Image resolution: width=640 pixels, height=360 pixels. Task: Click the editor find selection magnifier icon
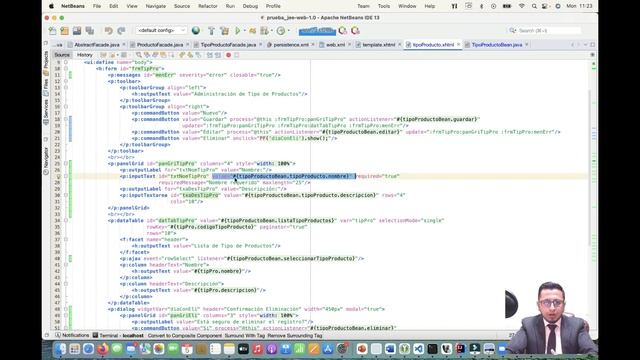click(x=139, y=55)
